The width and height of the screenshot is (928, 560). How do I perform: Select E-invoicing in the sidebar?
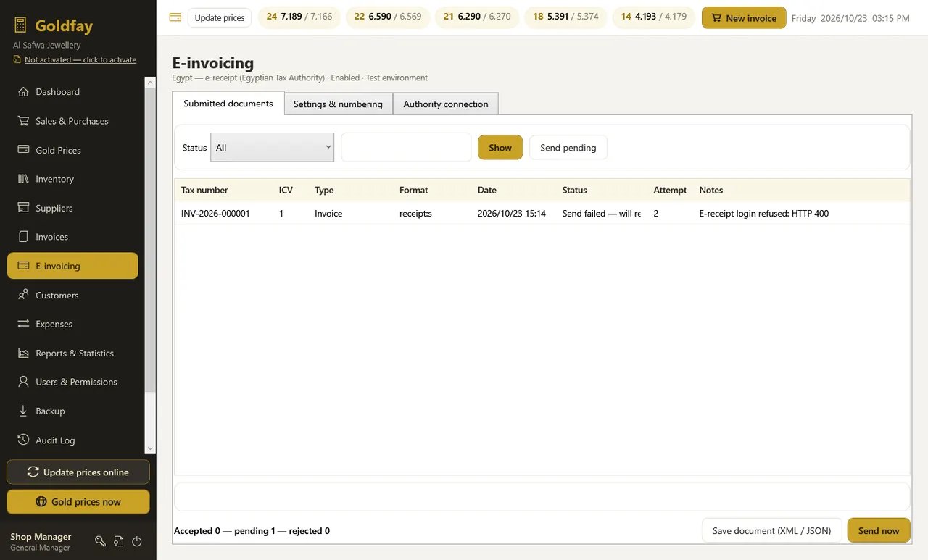pos(72,266)
